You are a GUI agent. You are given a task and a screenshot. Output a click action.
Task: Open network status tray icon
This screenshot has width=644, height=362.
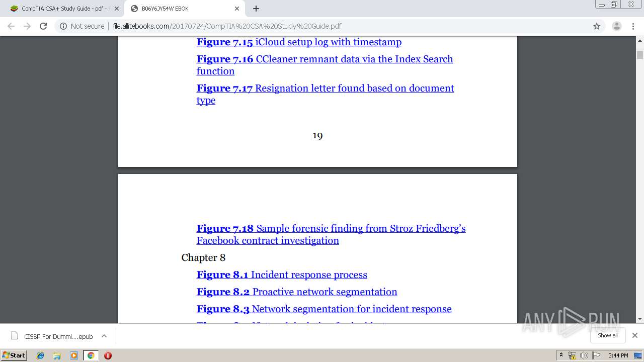coord(572,355)
